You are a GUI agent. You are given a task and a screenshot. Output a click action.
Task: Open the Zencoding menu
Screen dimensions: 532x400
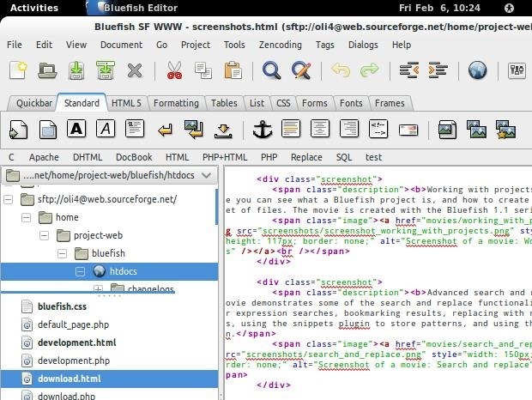pos(281,45)
